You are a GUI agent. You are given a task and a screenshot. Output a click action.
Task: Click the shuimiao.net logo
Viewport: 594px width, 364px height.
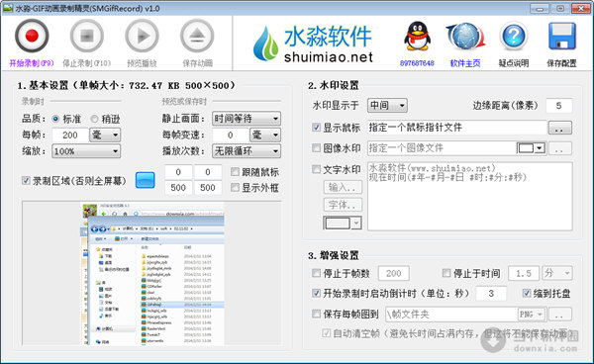(313, 44)
